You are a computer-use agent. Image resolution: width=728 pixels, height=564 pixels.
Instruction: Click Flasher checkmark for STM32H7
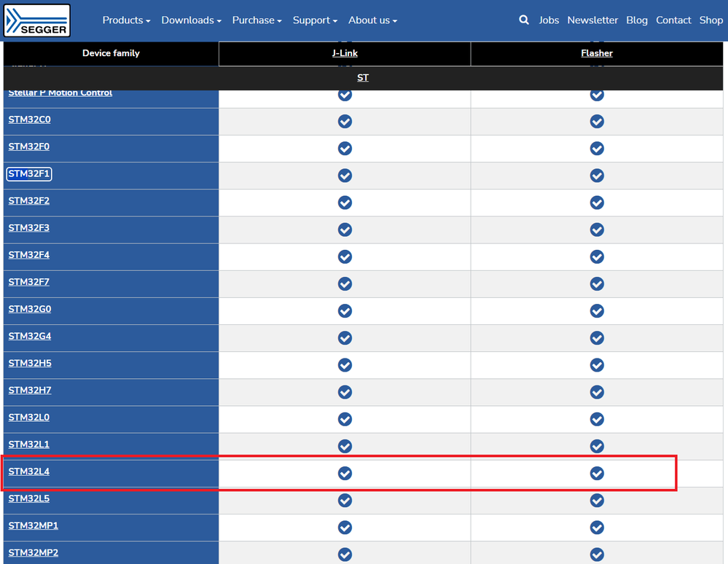coord(597,392)
